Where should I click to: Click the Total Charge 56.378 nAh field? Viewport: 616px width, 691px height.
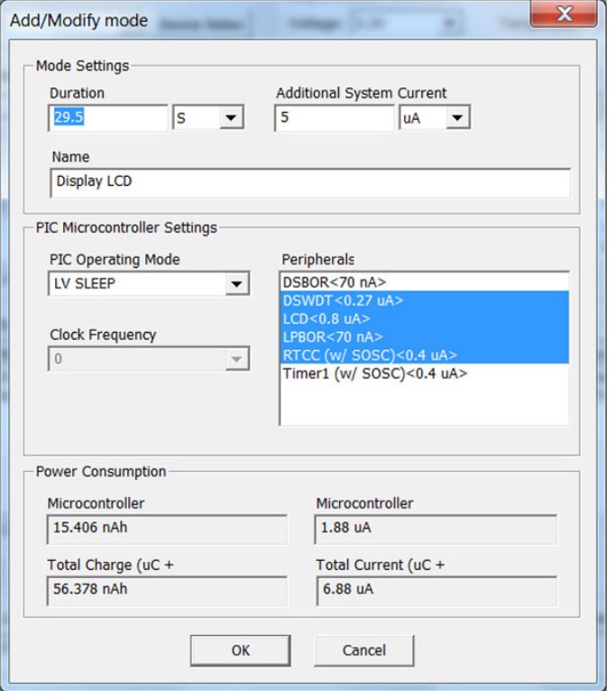pyautogui.click(x=167, y=590)
